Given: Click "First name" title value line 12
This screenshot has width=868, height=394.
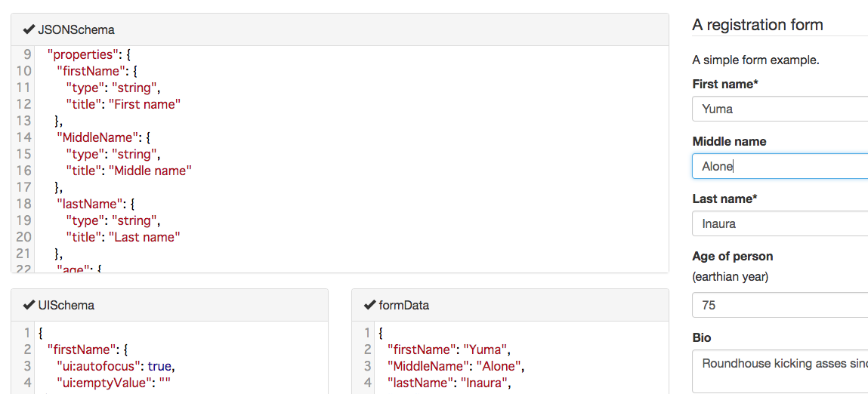Looking at the screenshot, I should 144,104.
